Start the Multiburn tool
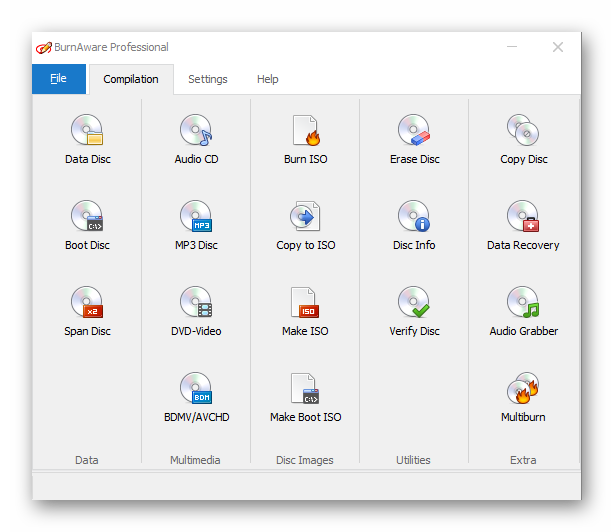614x532 pixels. (524, 398)
